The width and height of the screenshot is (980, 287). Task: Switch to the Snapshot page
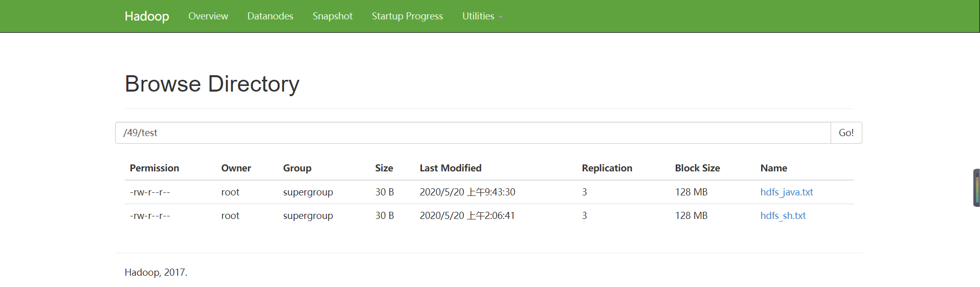click(x=332, y=16)
